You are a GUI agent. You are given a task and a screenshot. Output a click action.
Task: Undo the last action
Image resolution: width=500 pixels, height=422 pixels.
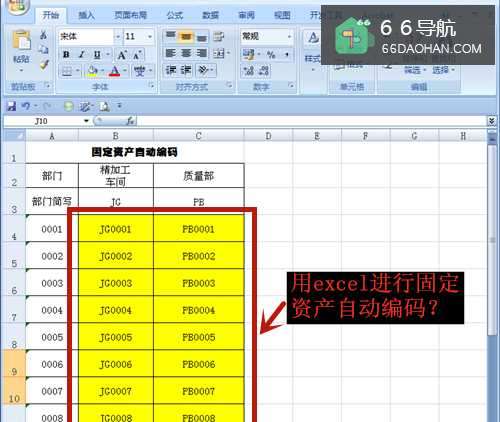[26, 106]
